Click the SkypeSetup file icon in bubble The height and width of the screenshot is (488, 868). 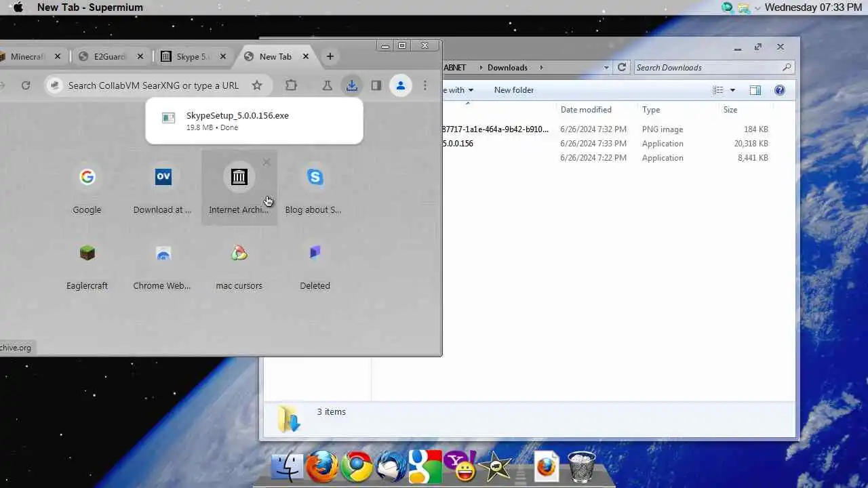click(168, 118)
